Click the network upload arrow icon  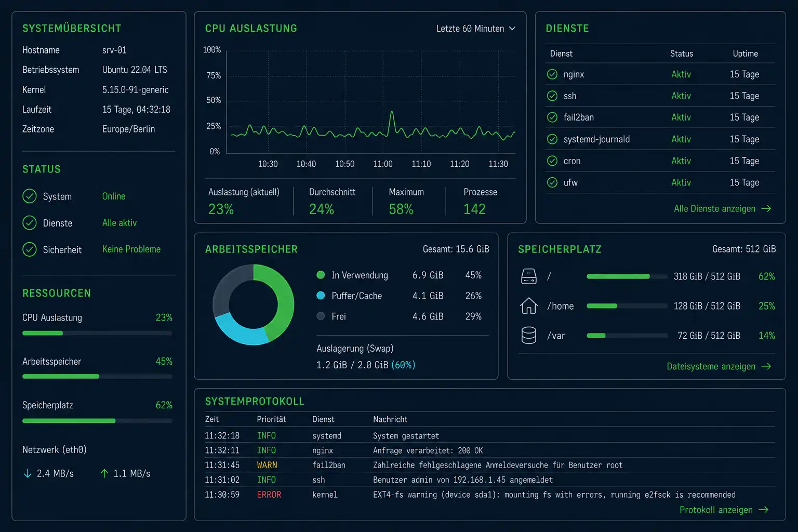[104, 473]
